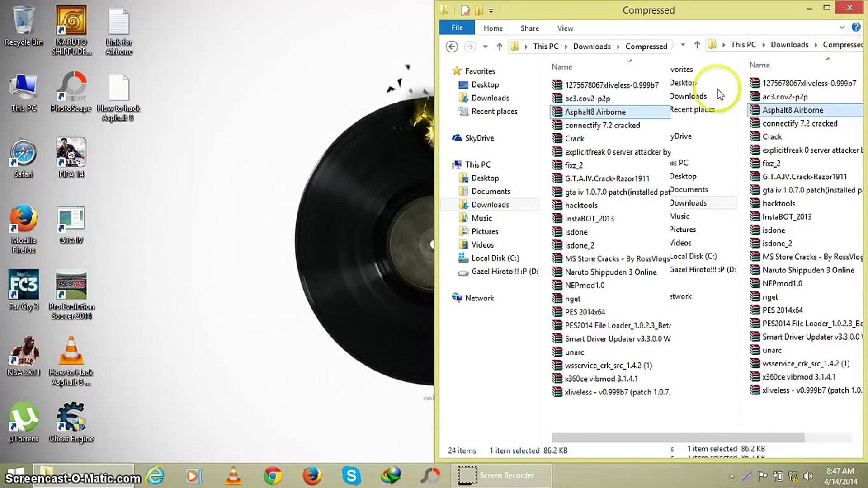Image resolution: width=868 pixels, height=488 pixels.
Task: Select Asphalt8 Airborne compressed file
Action: pyautogui.click(x=594, y=112)
